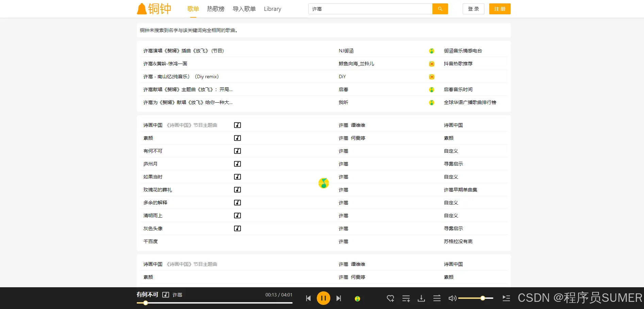Click the source icon on the 鲸鱼向海_兰铃儿 row
This screenshot has width=644, height=309.
(431, 64)
